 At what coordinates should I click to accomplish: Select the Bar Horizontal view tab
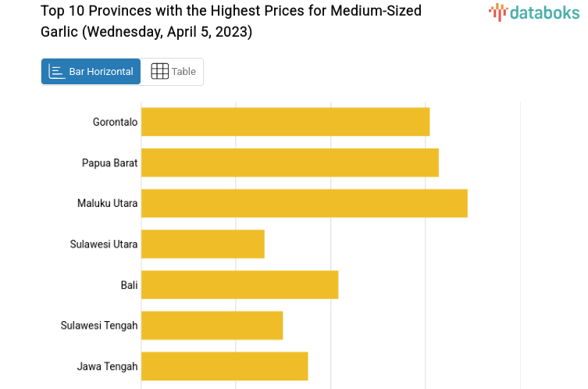click(91, 72)
